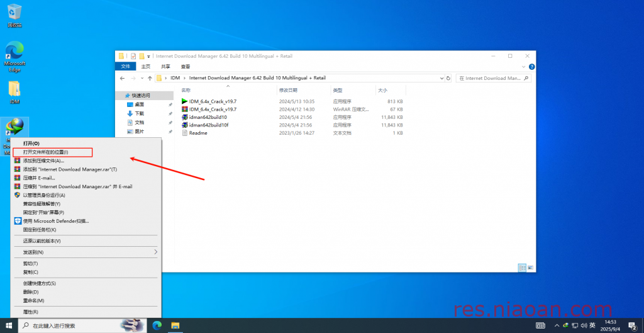Expand the ribbon with the chevron

(524, 67)
